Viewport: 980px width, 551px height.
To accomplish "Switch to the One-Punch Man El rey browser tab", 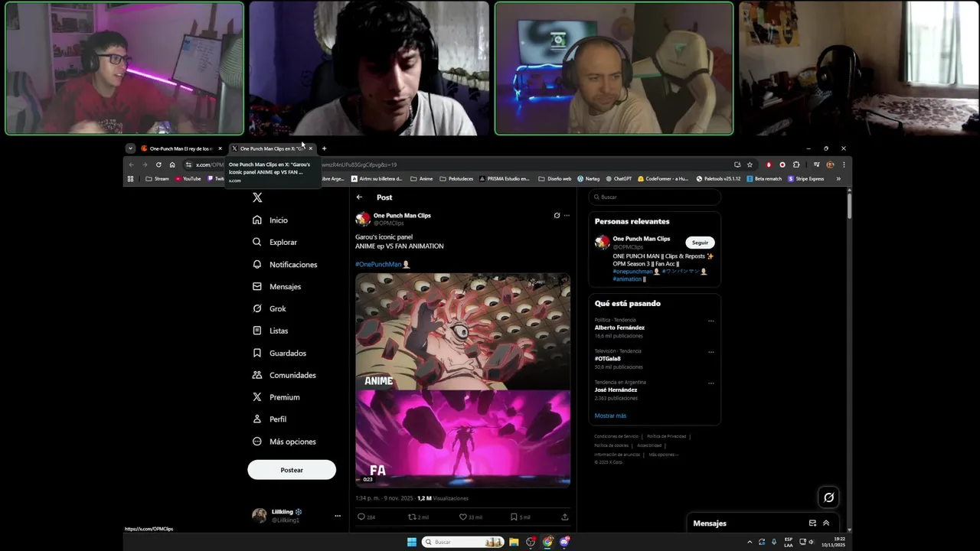I will [x=181, y=148].
